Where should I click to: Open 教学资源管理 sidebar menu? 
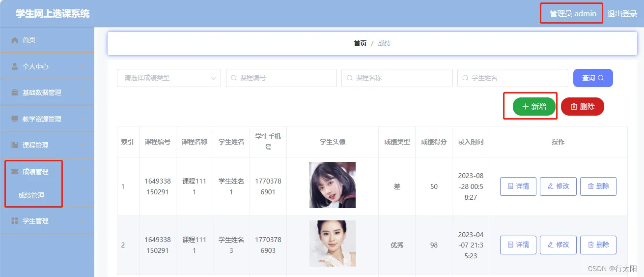click(47, 119)
